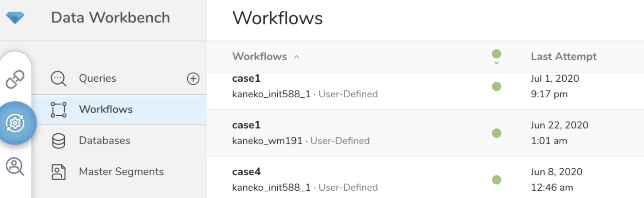Select Databases in the sidebar
644x198 pixels.
105,141
